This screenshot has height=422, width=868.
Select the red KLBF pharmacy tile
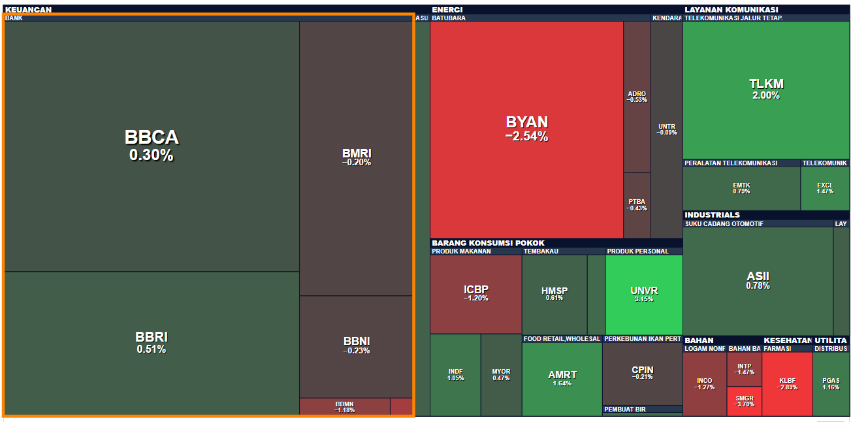(787, 383)
